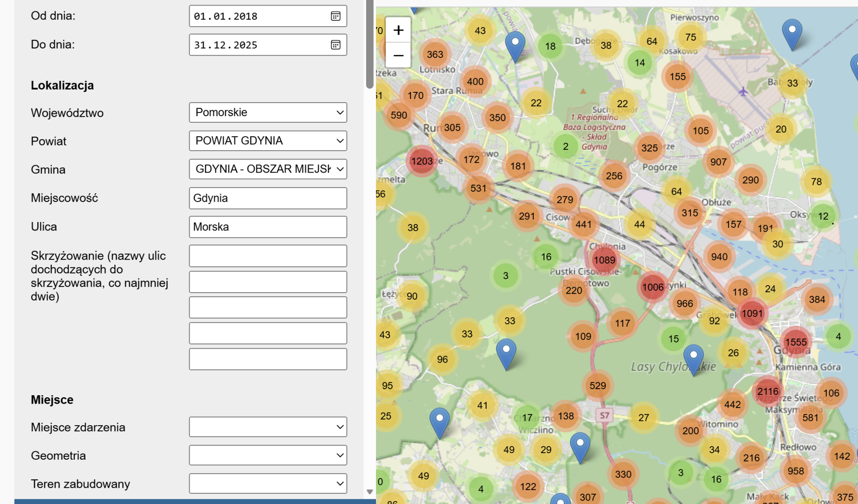Click the green cluster marker 18

(x=550, y=46)
